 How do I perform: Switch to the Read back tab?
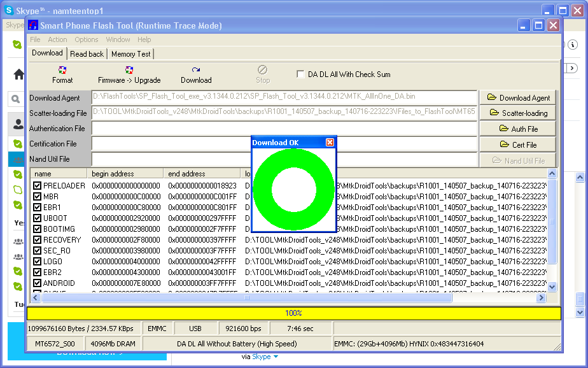[87, 54]
